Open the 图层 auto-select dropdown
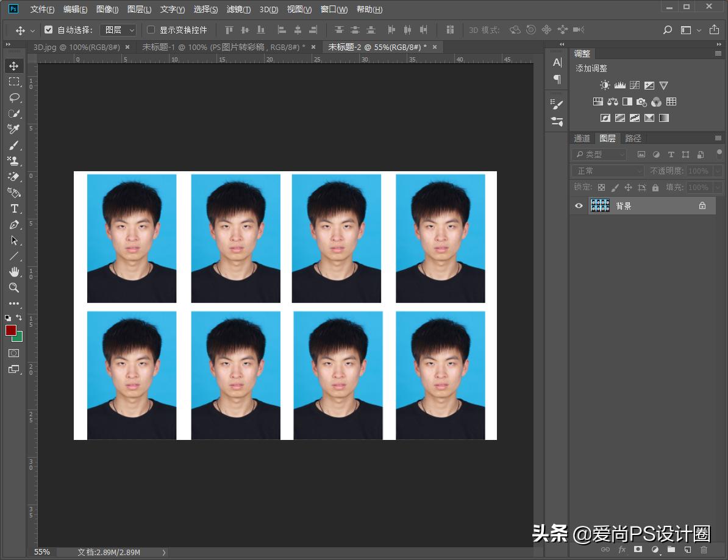Viewport: 728px width, 560px height. click(118, 30)
